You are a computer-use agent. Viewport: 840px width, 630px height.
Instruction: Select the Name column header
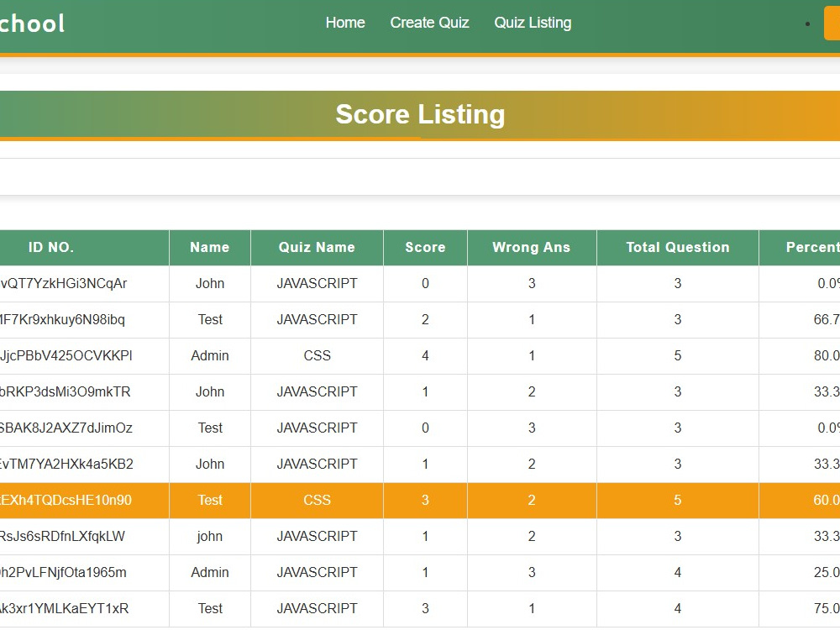(x=209, y=247)
